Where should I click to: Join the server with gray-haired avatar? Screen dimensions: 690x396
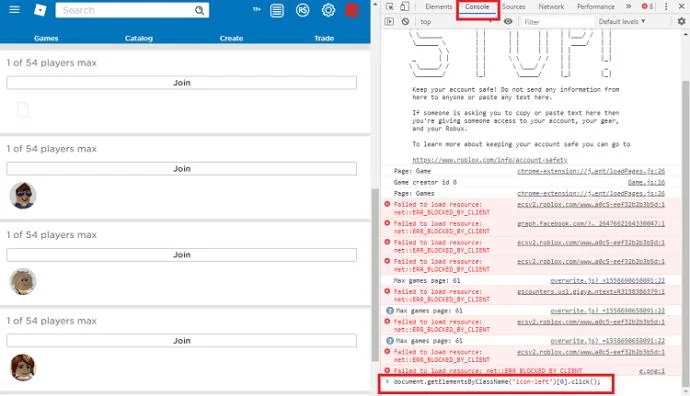coord(181,255)
